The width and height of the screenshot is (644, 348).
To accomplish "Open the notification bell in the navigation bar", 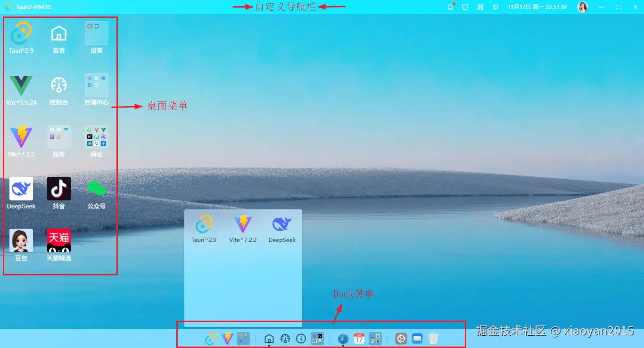I will pos(450,7).
